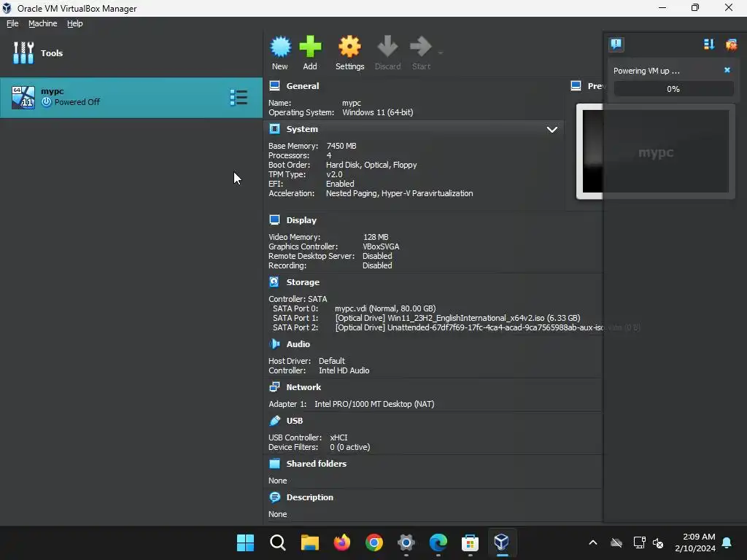Screen dimensions: 747x560
Task: Open File Explorer from the taskbar
Action: pos(309,542)
